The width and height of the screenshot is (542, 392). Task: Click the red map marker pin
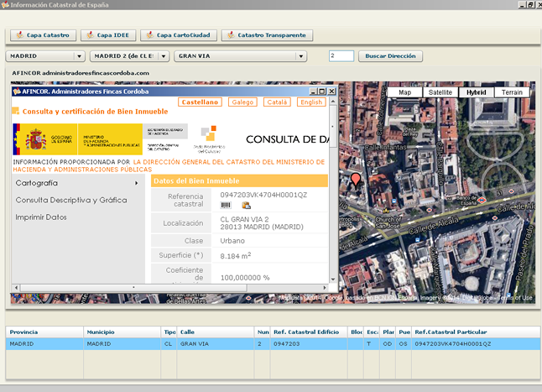tap(356, 180)
